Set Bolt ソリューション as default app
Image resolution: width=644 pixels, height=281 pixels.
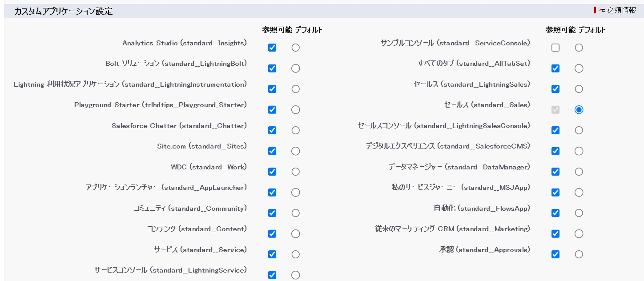point(296,68)
